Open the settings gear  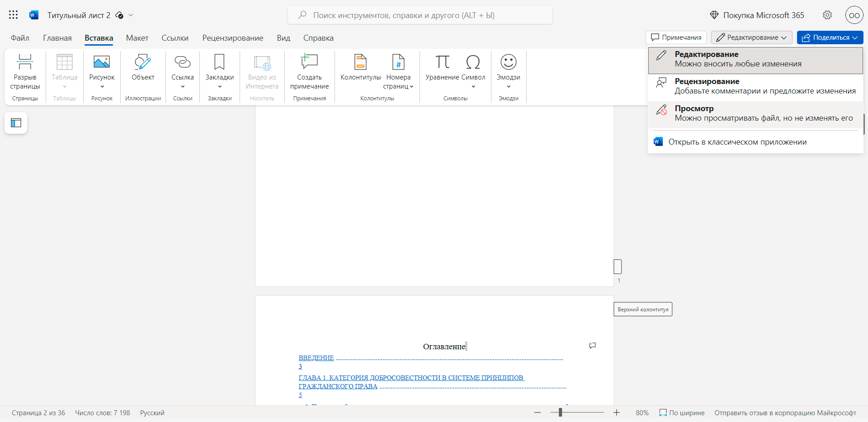point(827,15)
